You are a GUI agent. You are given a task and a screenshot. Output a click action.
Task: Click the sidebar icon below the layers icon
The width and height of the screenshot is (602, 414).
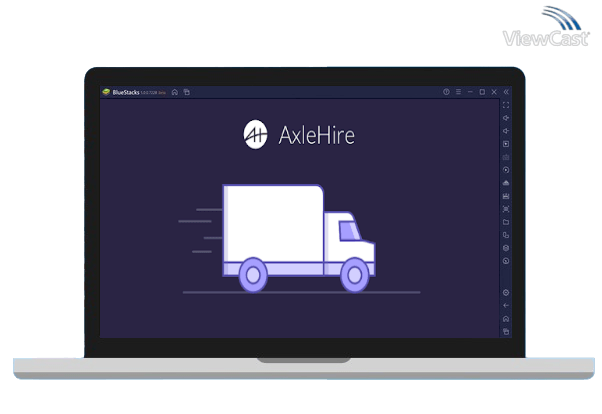click(x=506, y=261)
